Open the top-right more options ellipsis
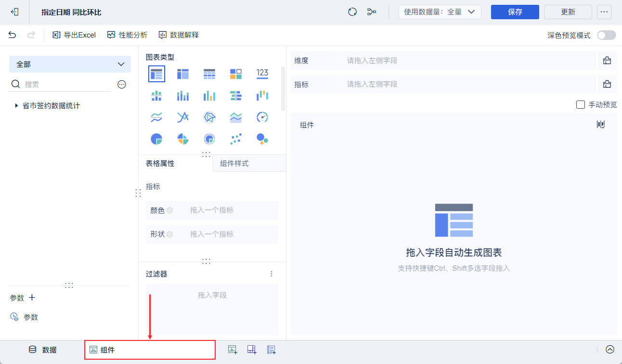 (604, 12)
